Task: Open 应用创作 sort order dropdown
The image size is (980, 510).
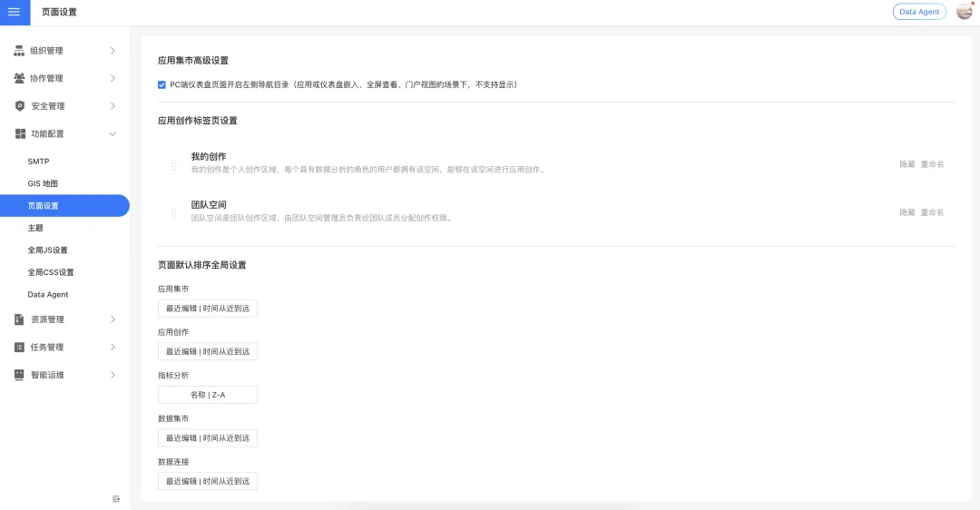Action: pos(208,351)
